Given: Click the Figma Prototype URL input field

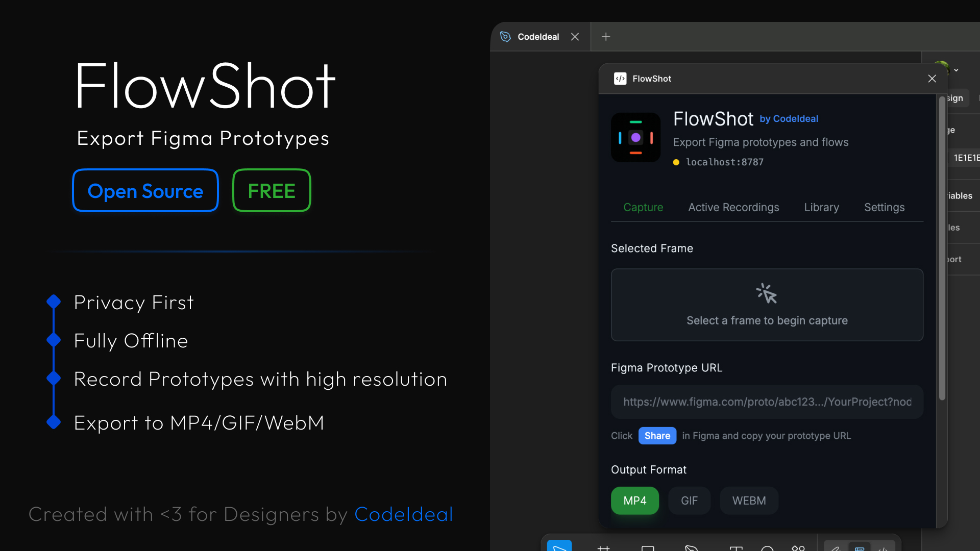Looking at the screenshot, I should [767, 402].
